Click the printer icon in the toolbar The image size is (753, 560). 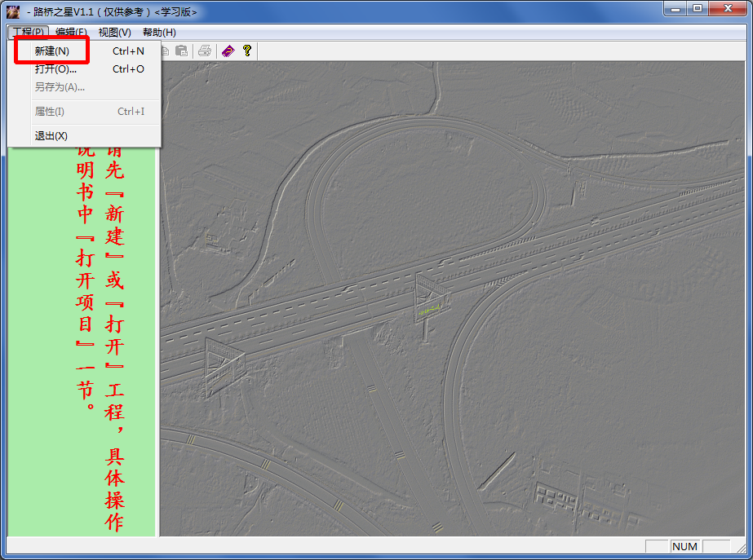click(x=205, y=51)
